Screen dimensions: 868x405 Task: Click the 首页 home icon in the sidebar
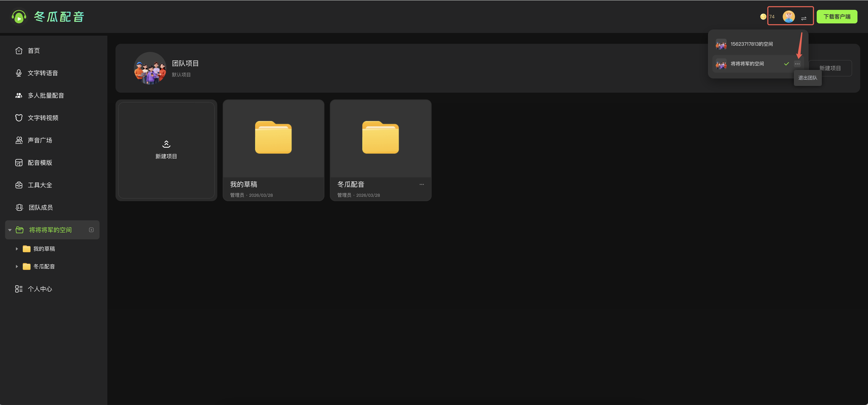(19, 51)
